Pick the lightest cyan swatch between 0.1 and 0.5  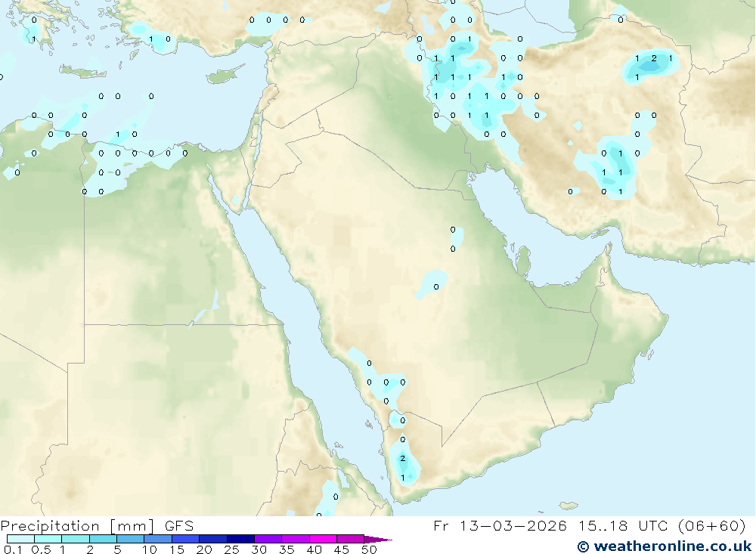(20, 539)
